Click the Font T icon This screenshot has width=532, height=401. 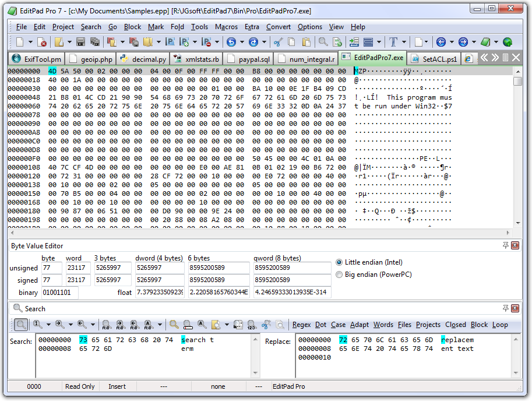click(393, 42)
